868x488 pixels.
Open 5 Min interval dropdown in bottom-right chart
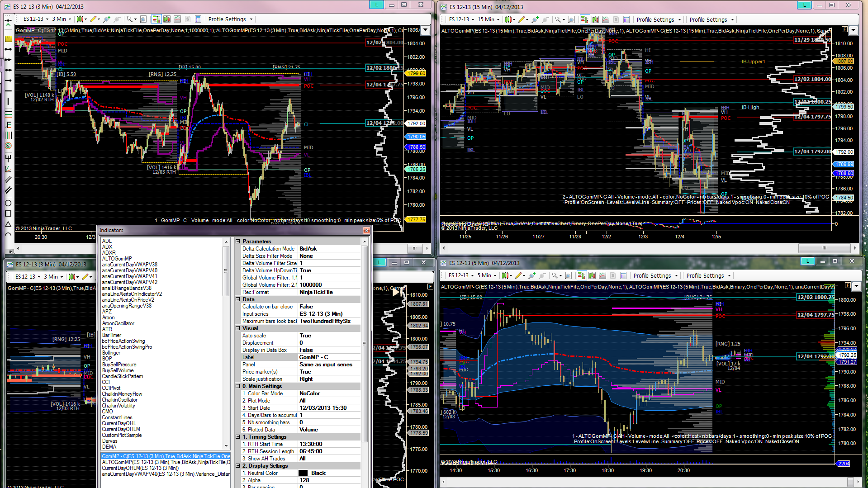[x=487, y=275]
